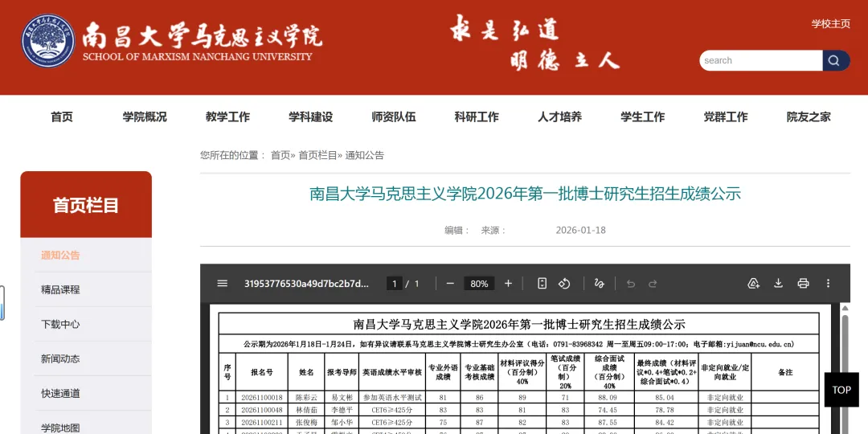
Task: Select the PDF draw annotation tool
Action: [x=599, y=284]
